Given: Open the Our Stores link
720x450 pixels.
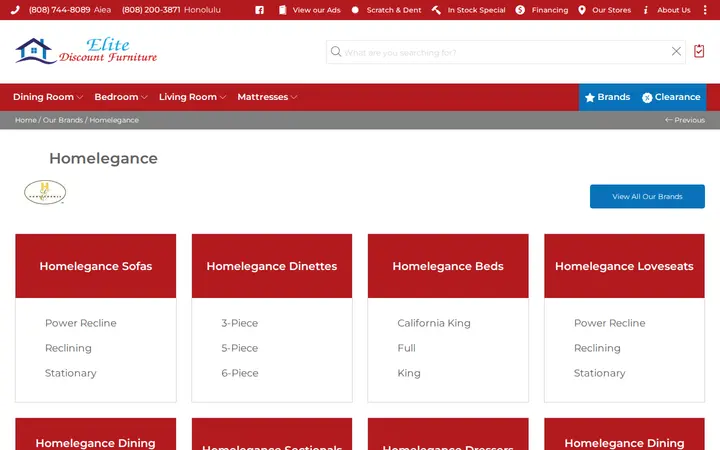Looking at the screenshot, I should point(611,10).
